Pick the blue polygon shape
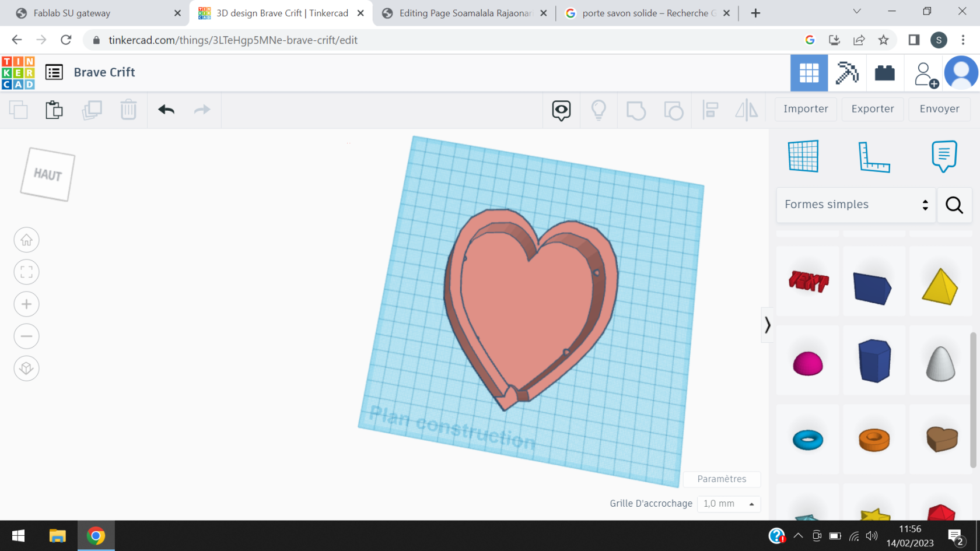The width and height of the screenshot is (980, 551). [874, 360]
